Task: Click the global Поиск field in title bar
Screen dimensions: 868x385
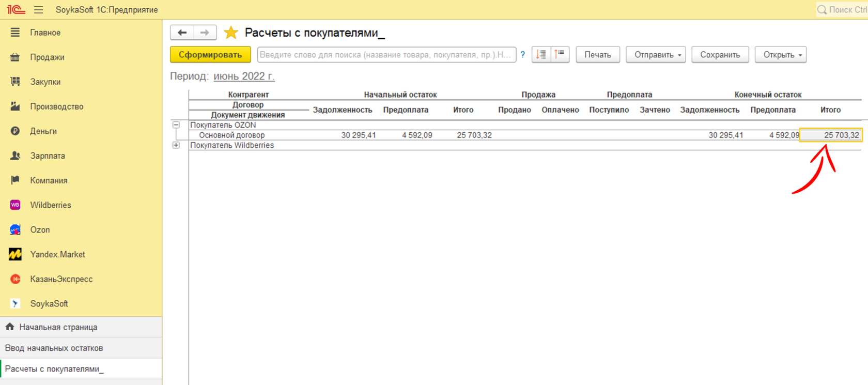Action: coord(842,10)
